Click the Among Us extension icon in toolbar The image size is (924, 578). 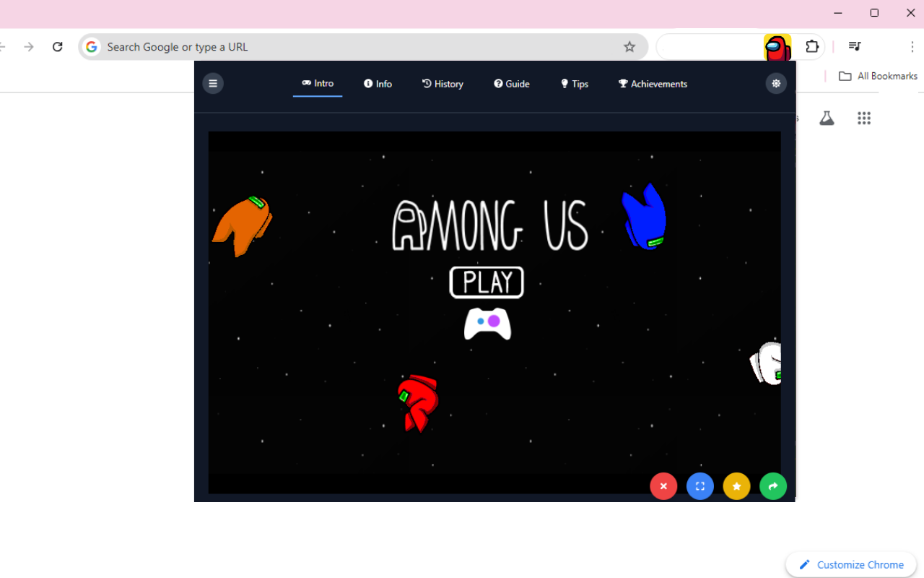point(777,47)
